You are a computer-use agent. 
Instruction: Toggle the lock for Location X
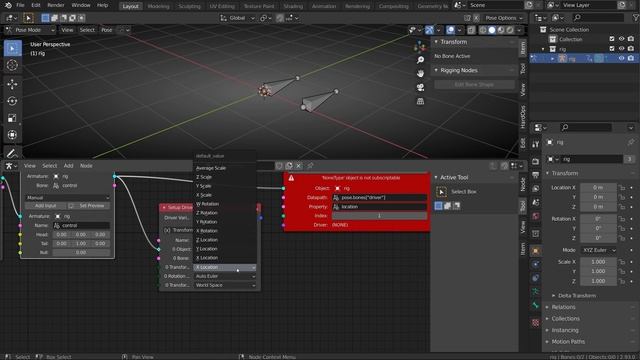(622, 188)
